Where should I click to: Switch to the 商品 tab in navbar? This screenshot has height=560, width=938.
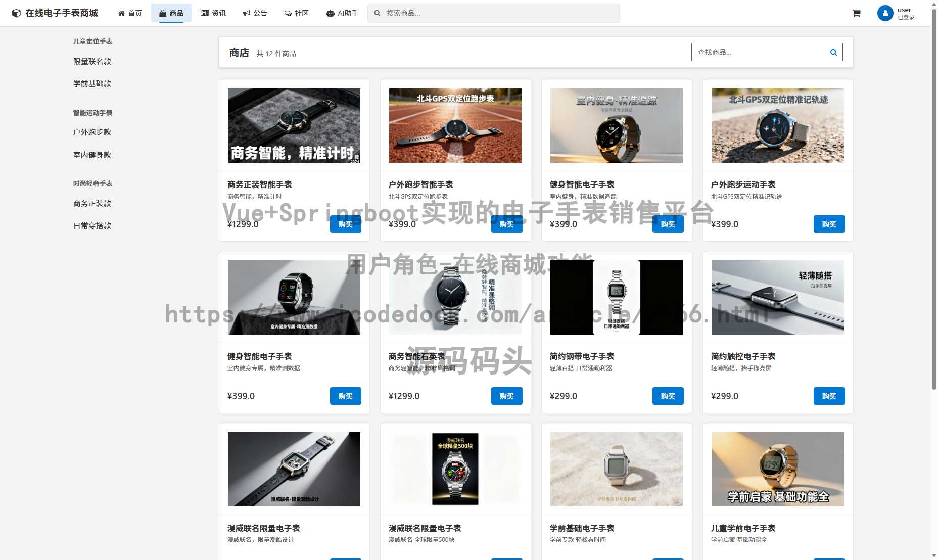click(x=171, y=13)
